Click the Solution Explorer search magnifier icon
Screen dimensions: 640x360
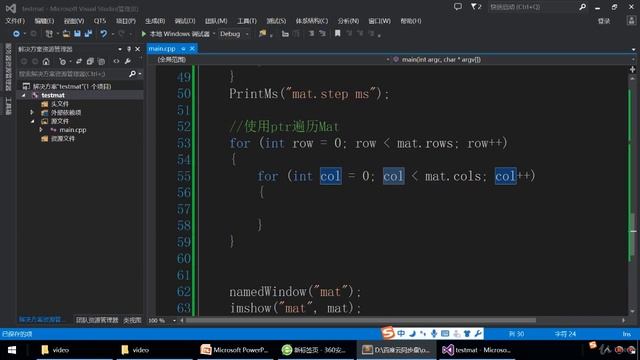point(132,74)
